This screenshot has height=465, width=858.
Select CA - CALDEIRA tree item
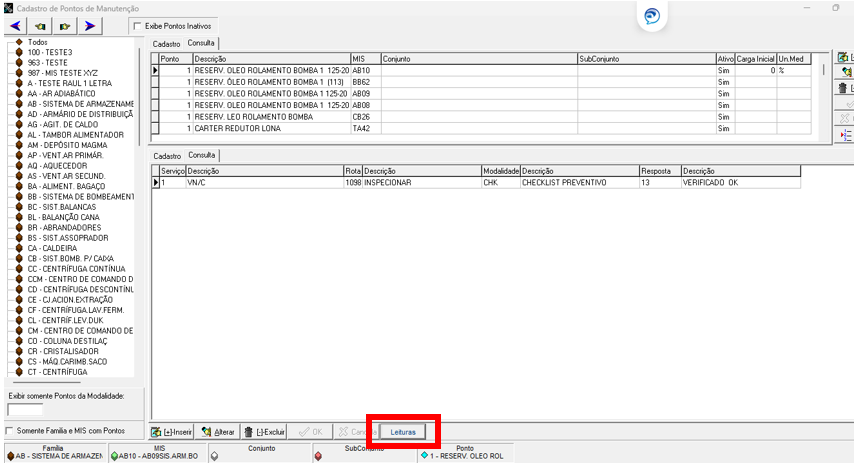pos(52,248)
